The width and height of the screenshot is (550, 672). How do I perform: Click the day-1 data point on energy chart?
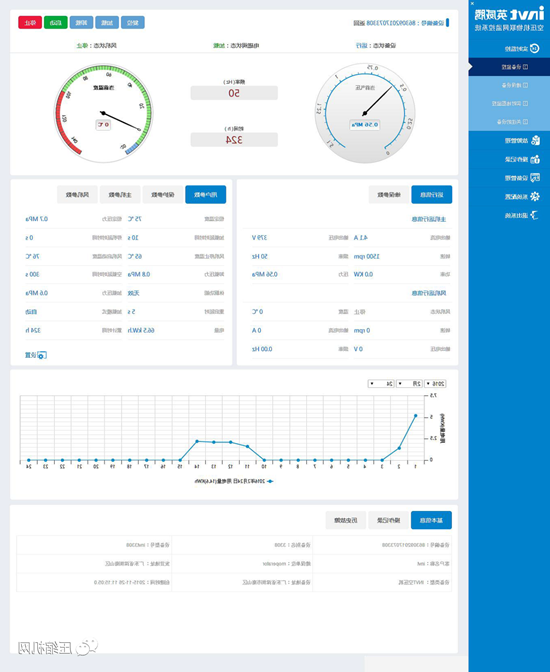click(415, 416)
